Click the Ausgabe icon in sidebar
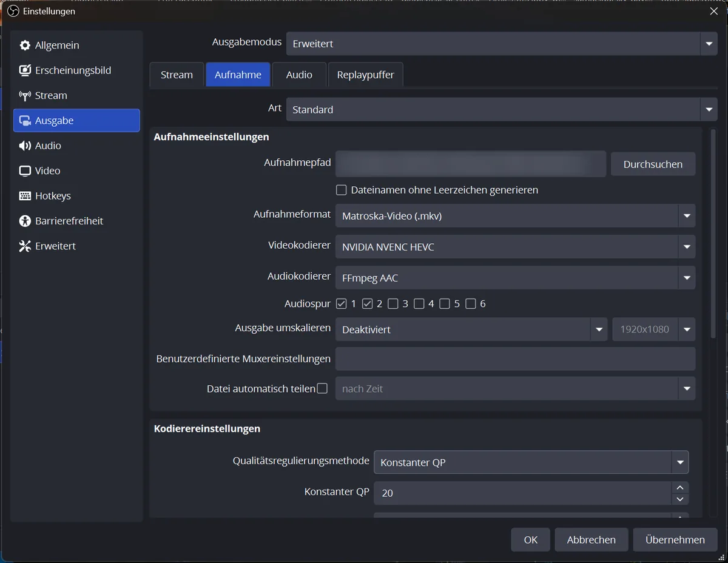The height and width of the screenshot is (563, 728). tap(25, 121)
